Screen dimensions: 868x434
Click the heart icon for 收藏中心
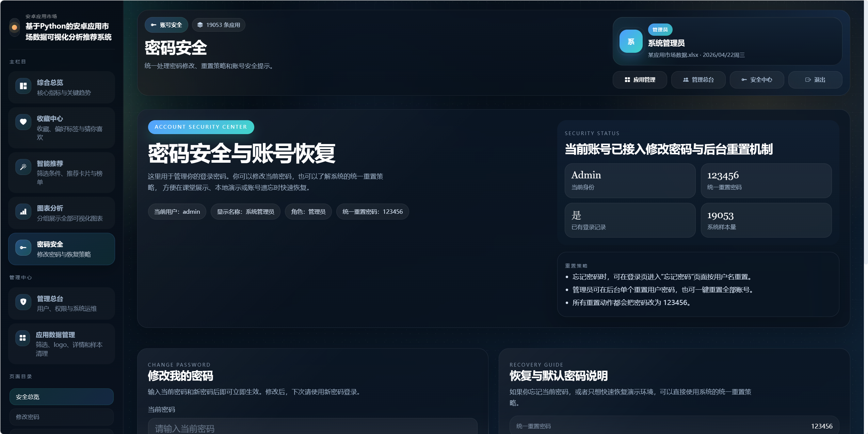(23, 122)
